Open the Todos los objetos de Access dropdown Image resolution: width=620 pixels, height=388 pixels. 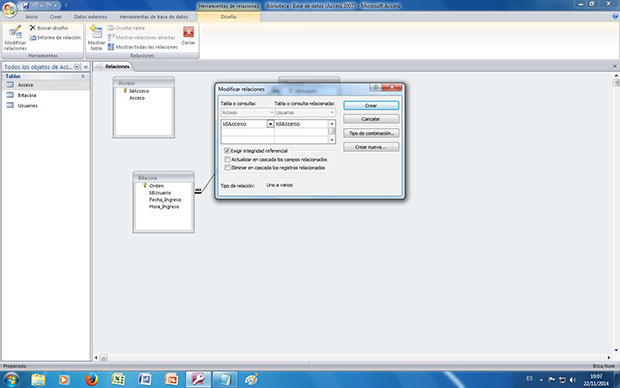[77, 67]
